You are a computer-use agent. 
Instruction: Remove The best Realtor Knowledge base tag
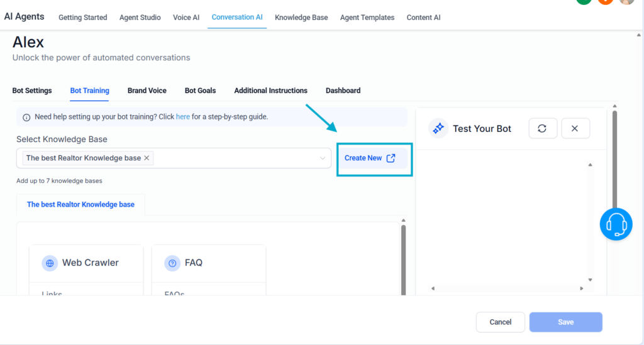(147, 158)
